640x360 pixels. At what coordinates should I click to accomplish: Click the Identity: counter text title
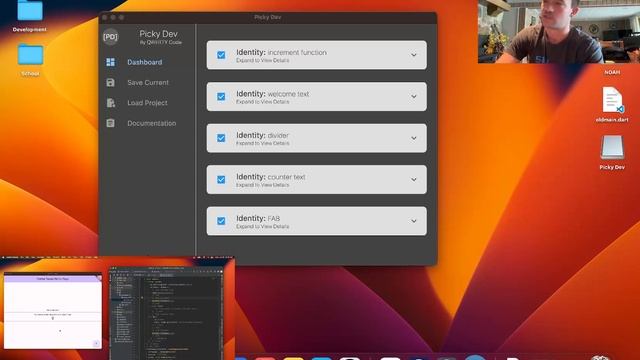pos(271,177)
